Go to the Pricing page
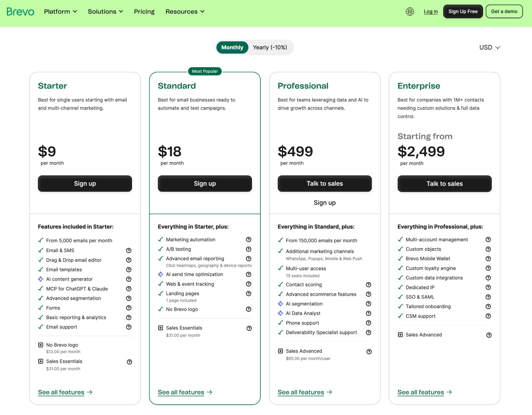This screenshot has width=532, height=415. pyautogui.click(x=144, y=12)
